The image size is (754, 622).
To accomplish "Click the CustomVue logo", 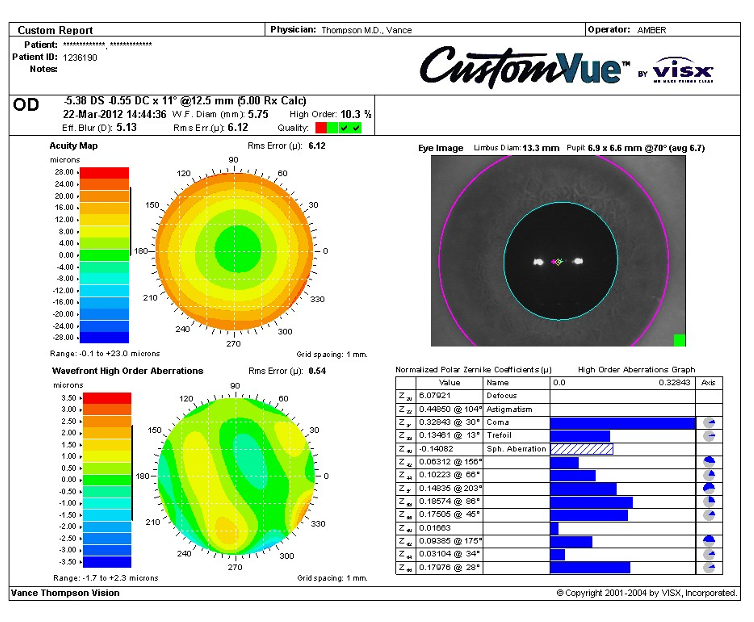I will coord(525,67).
